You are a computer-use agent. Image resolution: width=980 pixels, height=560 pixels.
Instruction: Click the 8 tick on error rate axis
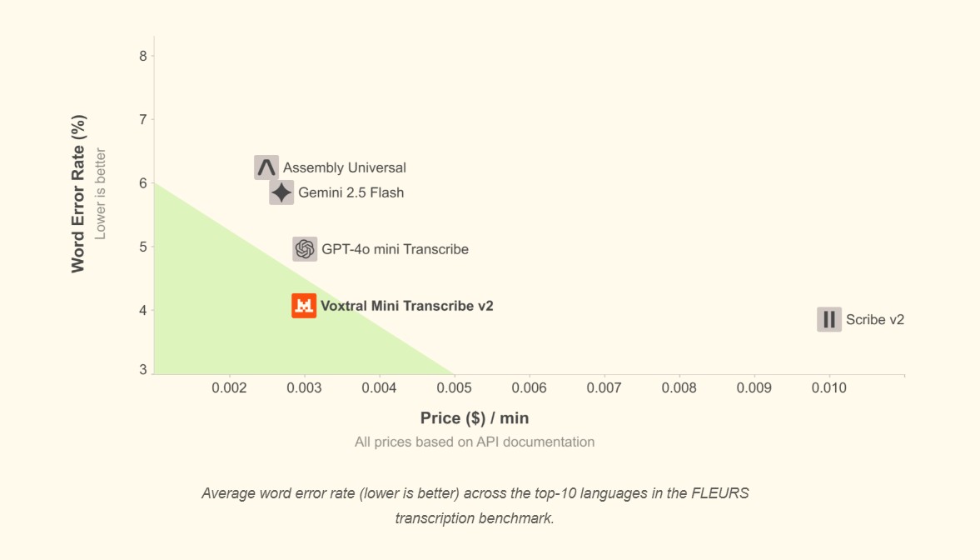click(143, 56)
